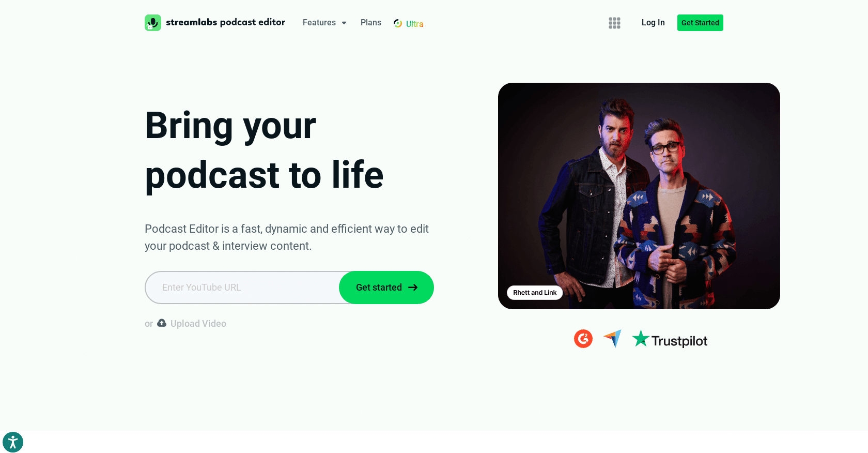Click the Log In link
Screen dimensions: 868x453
pos(653,23)
